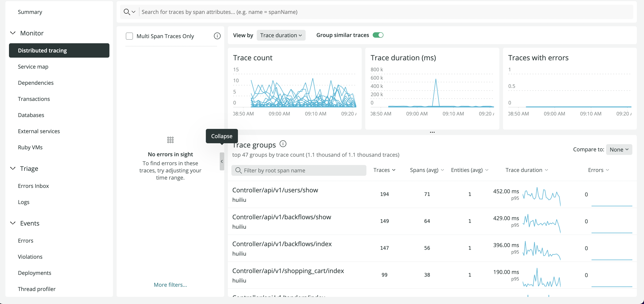The image size is (644, 304).
Task: Click backflows/index trace duration sparkline
Action: pos(542,250)
